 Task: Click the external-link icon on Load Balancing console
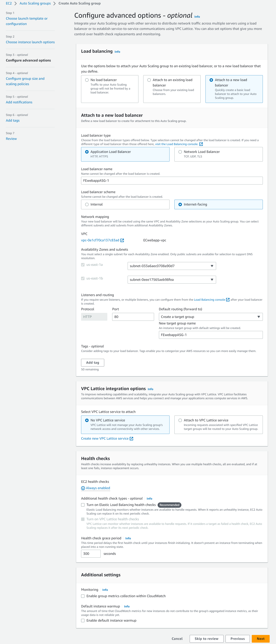click(x=227, y=299)
